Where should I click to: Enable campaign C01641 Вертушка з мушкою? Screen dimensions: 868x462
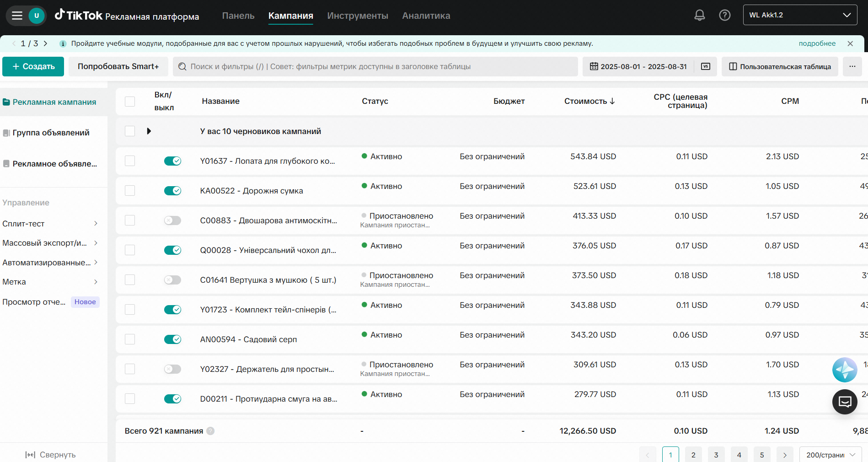pos(172,280)
